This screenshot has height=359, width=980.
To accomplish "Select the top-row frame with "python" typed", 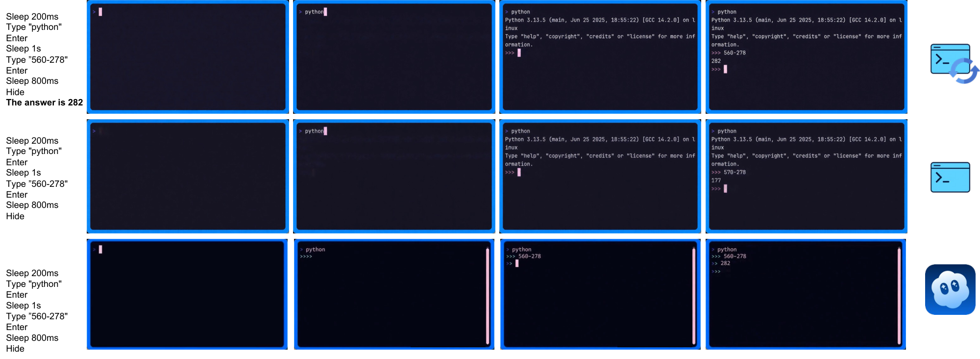I will point(394,57).
